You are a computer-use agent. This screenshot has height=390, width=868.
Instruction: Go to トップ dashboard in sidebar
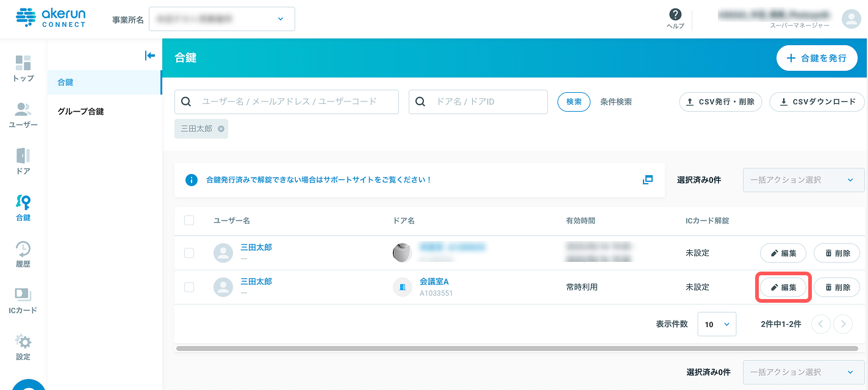(x=23, y=68)
